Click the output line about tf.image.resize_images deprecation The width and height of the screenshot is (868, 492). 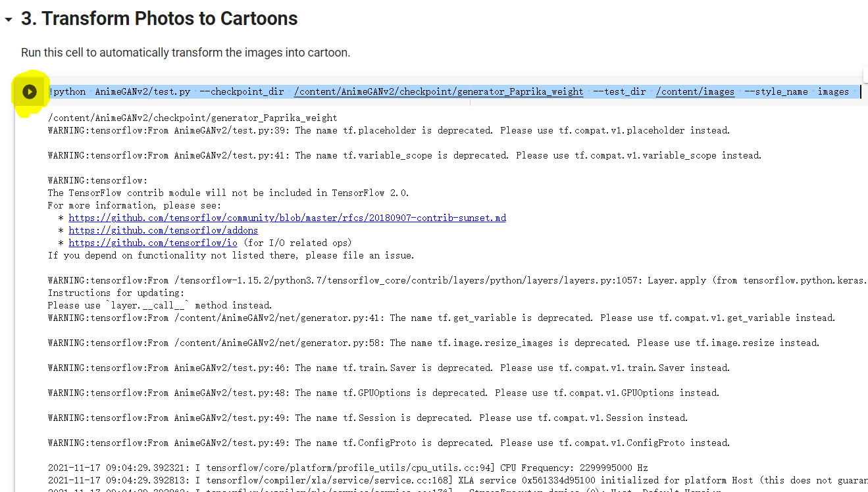pyautogui.click(x=434, y=343)
